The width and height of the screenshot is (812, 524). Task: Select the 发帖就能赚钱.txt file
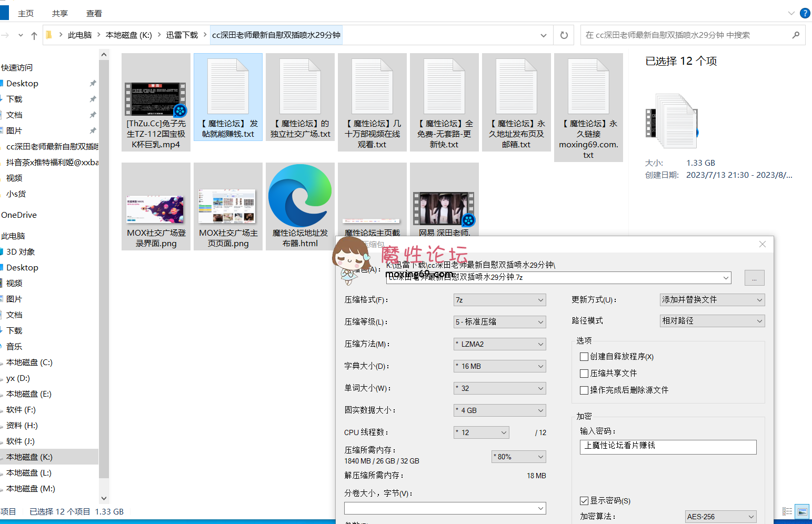pos(228,97)
